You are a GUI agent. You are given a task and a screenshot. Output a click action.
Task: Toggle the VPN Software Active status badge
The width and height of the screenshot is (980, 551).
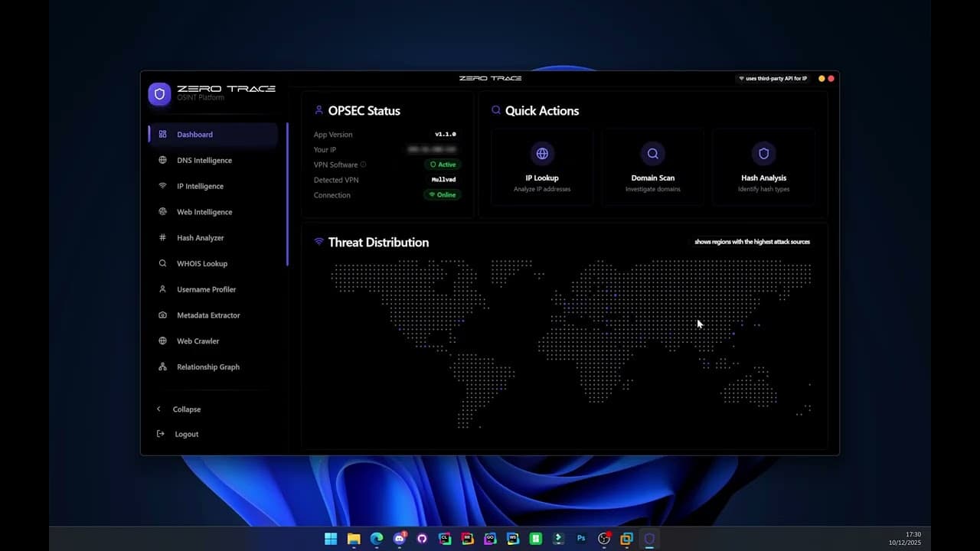coord(443,164)
